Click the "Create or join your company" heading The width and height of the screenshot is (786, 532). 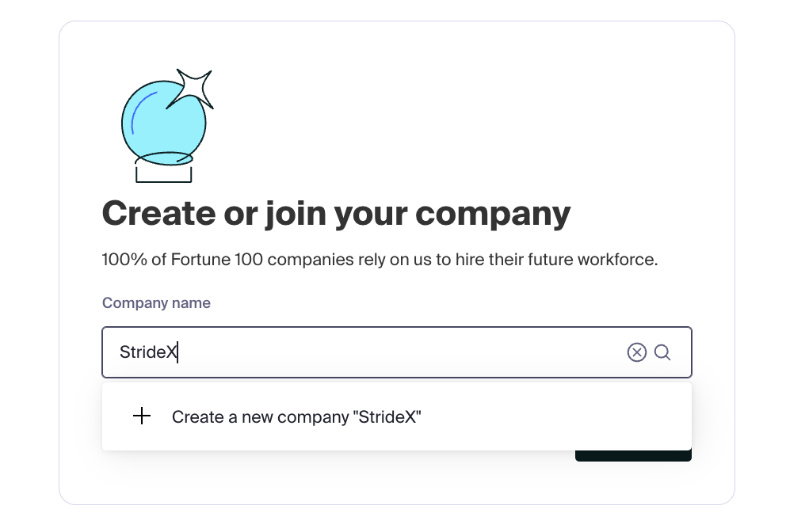coord(336,213)
